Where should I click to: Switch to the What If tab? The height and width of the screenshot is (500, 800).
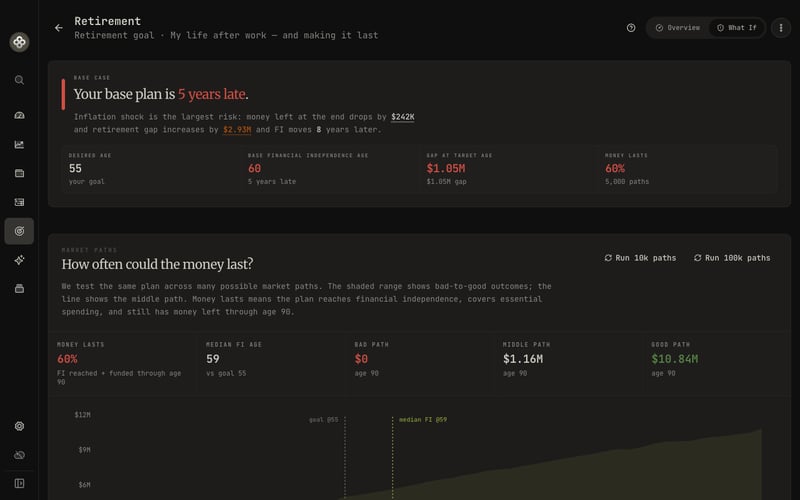[x=737, y=28]
